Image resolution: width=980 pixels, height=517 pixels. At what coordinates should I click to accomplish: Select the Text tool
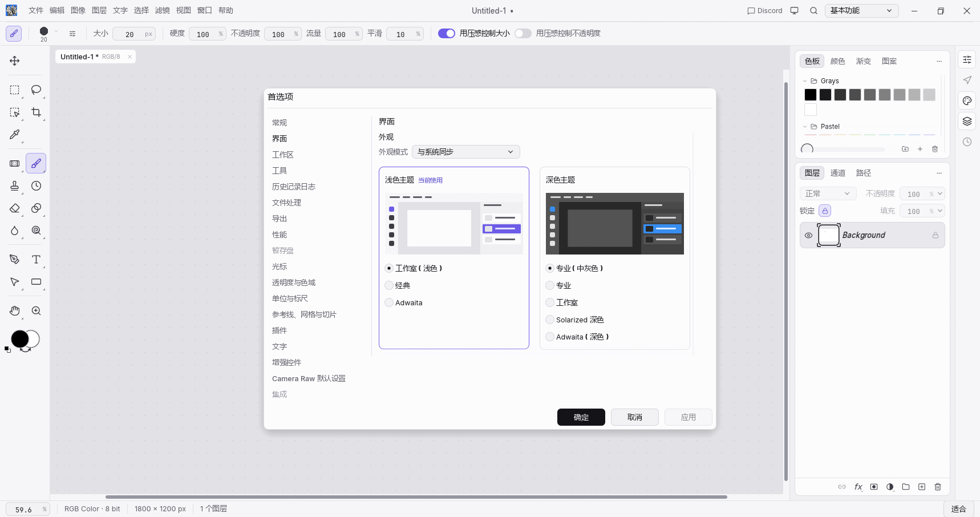pos(36,260)
